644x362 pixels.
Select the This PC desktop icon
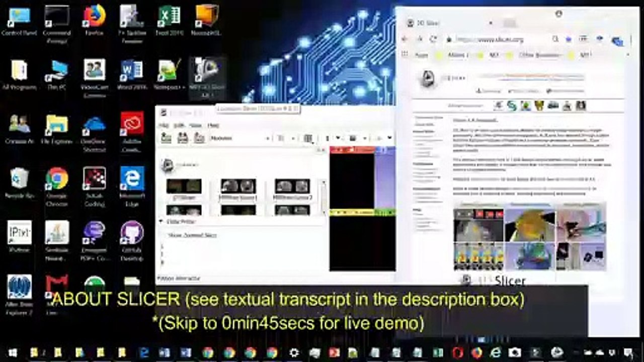56,74
